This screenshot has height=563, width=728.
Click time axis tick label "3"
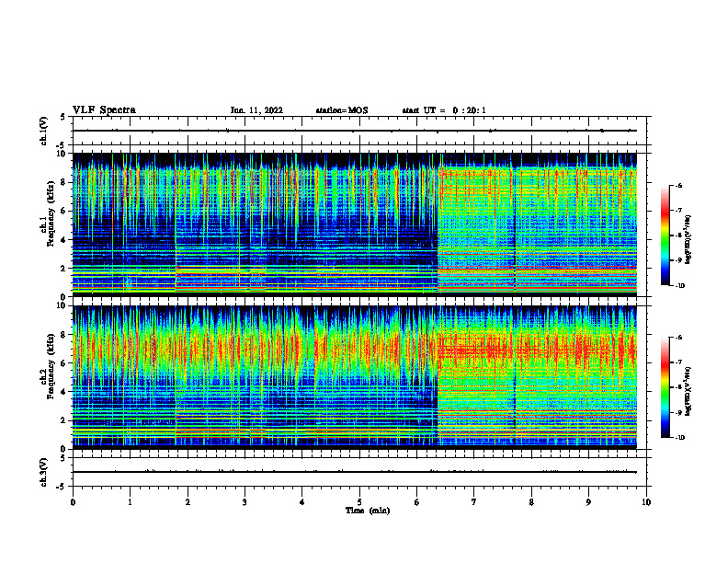click(245, 502)
